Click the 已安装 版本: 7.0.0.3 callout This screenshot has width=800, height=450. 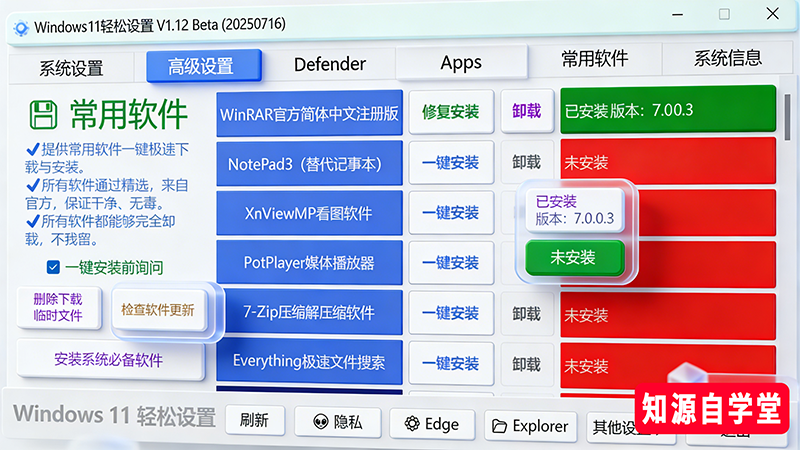tap(575, 210)
